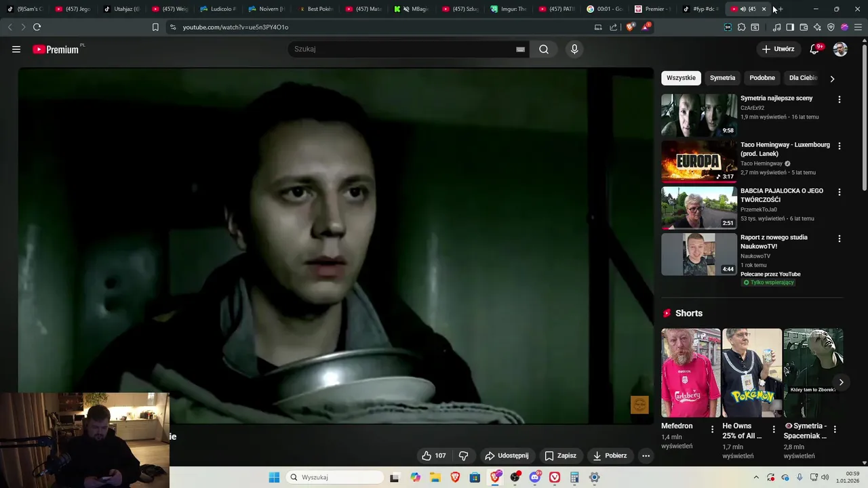Select the Symetria filter chip
The image size is (868, 488).
722,78
